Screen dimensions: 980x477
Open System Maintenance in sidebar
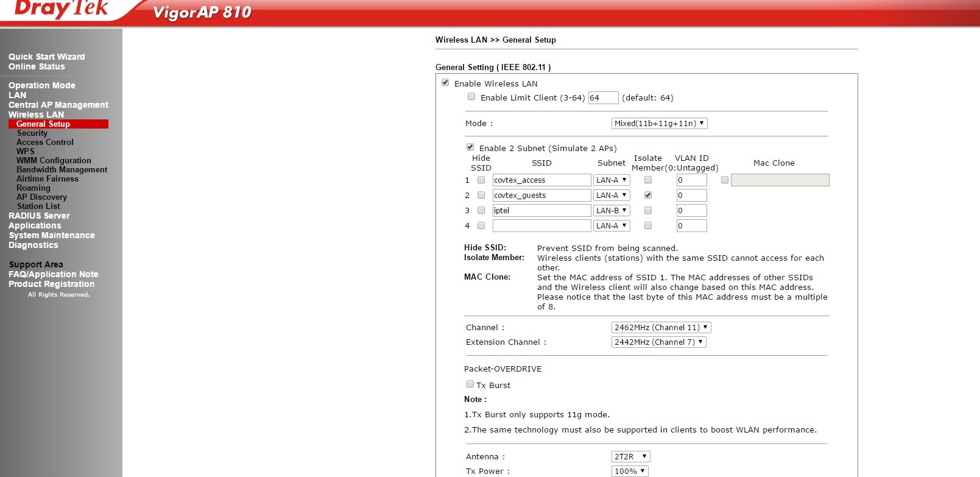tap(52, 235)
